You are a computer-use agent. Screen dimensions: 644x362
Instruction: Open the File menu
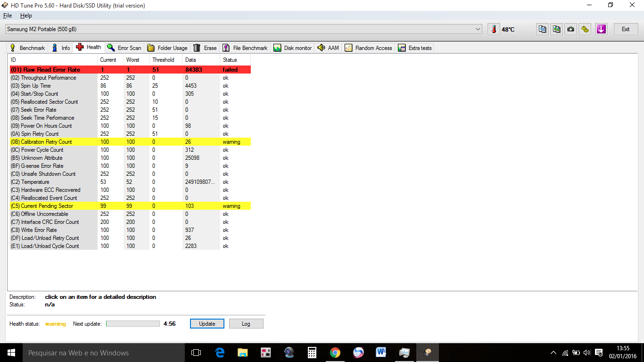8,16
